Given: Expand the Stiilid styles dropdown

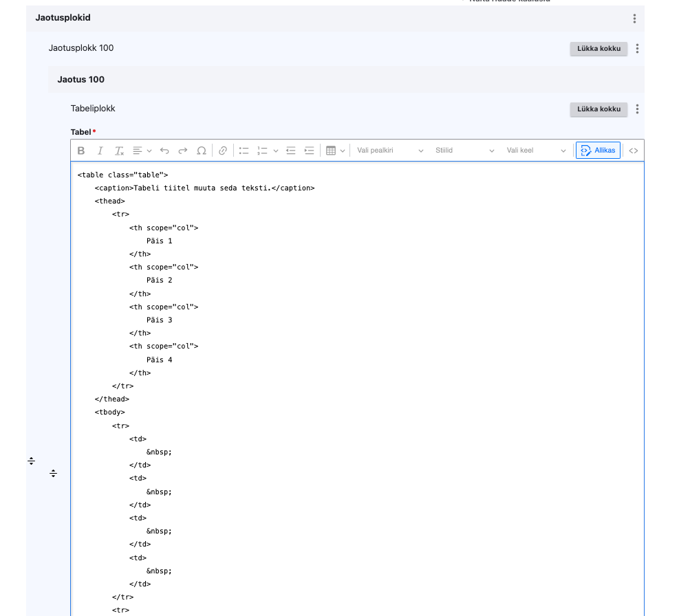Looking at the screenshot, I should pos(464,151).
